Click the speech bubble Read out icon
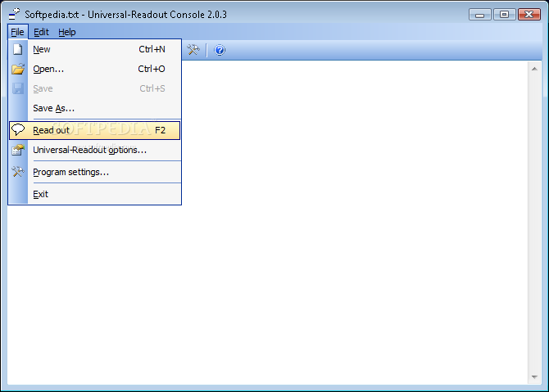 tap(18, 130)
